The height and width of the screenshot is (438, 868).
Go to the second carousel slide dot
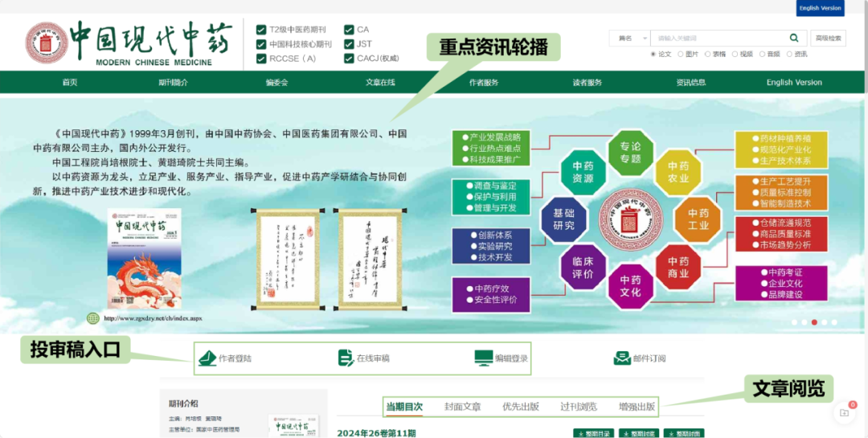click(x=805, y=322)
